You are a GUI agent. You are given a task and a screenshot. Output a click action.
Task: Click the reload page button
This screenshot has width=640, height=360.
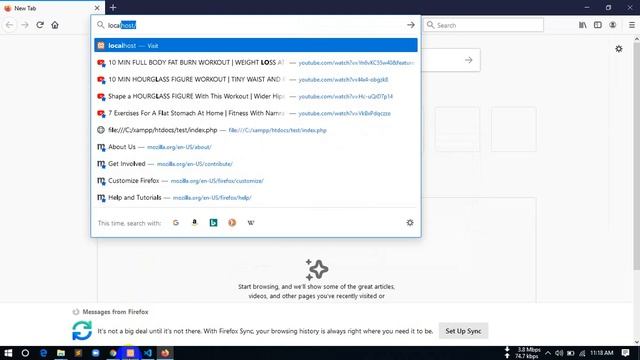click(x=40, y=25)
